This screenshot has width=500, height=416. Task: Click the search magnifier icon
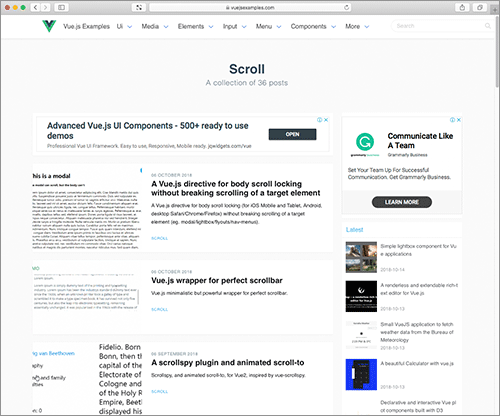488,26
